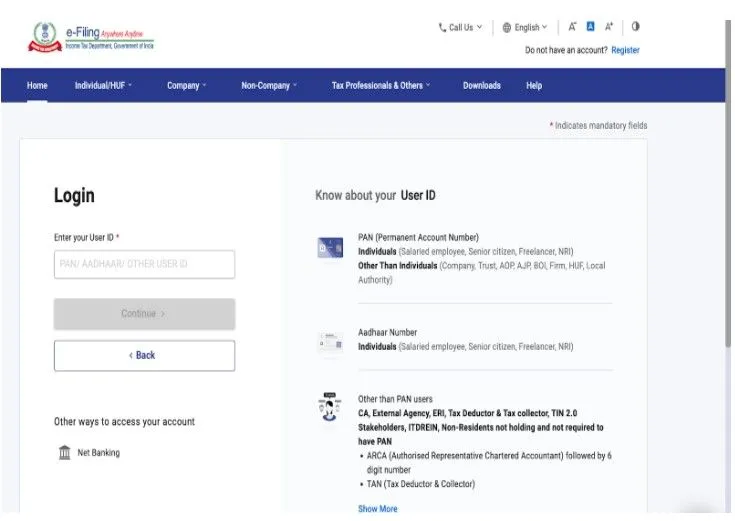Select the default font size A icon

click(x=590, y=27)
